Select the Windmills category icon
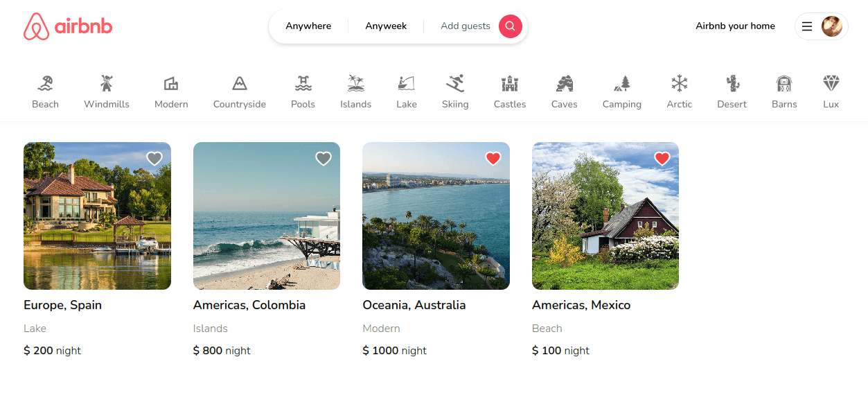The image size is (868, 409). click(x=107, y=83)
